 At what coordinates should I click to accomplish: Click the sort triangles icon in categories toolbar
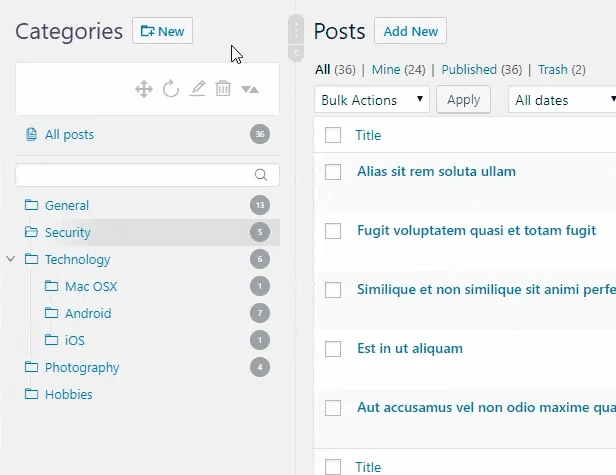250,89
